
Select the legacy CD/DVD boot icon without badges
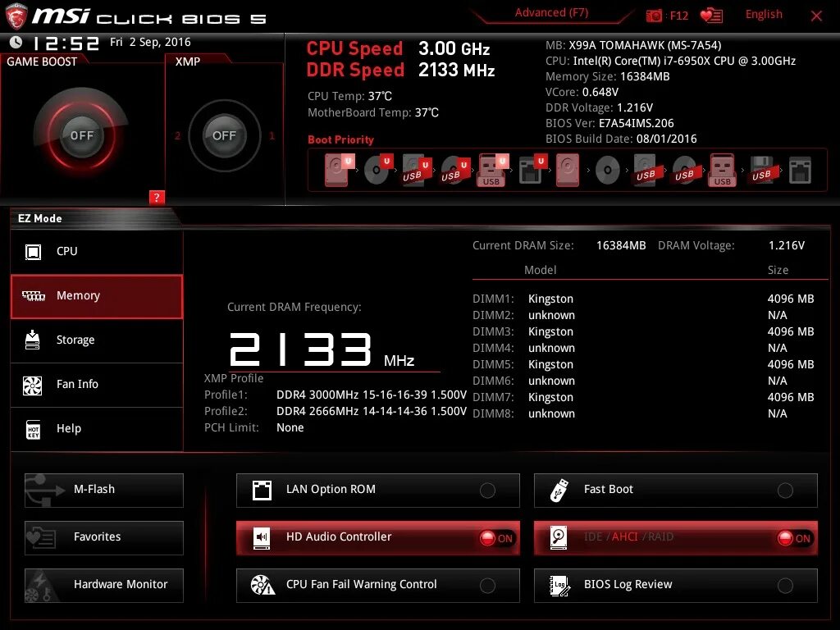tap(608, 171)
